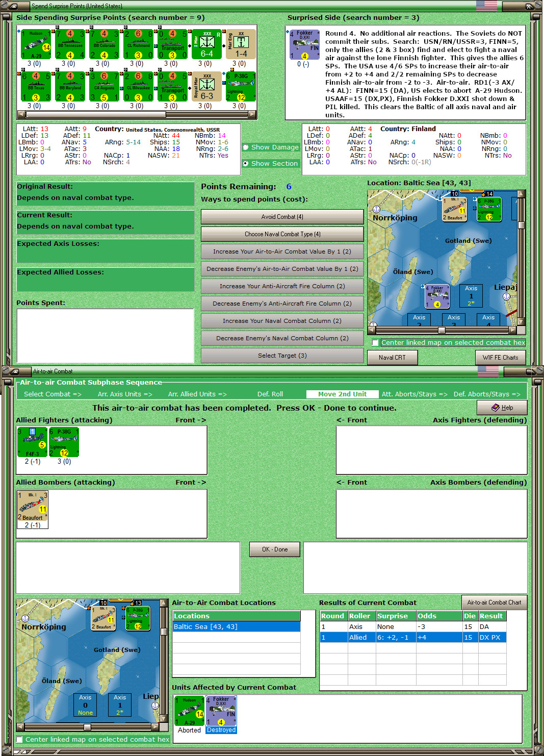The width and height of the screenshot is (544, 756).
Task: Click P-38G counter on Surprise Points location map
Action: pos(489,209)
